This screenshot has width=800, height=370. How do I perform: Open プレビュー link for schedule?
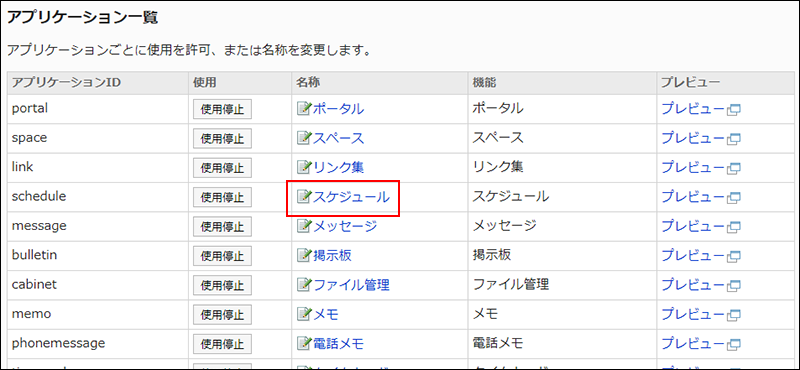[693, 196]
